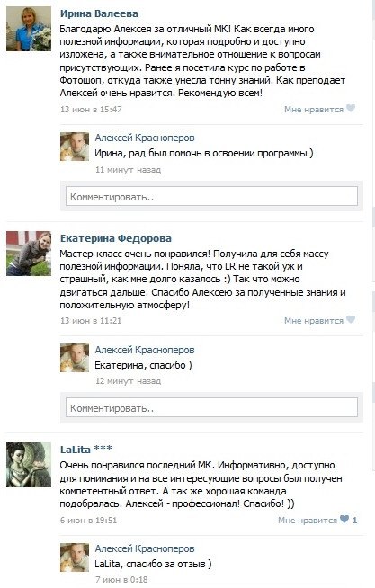Open Екатерина Федорова's avatar picture

(29, 254)
